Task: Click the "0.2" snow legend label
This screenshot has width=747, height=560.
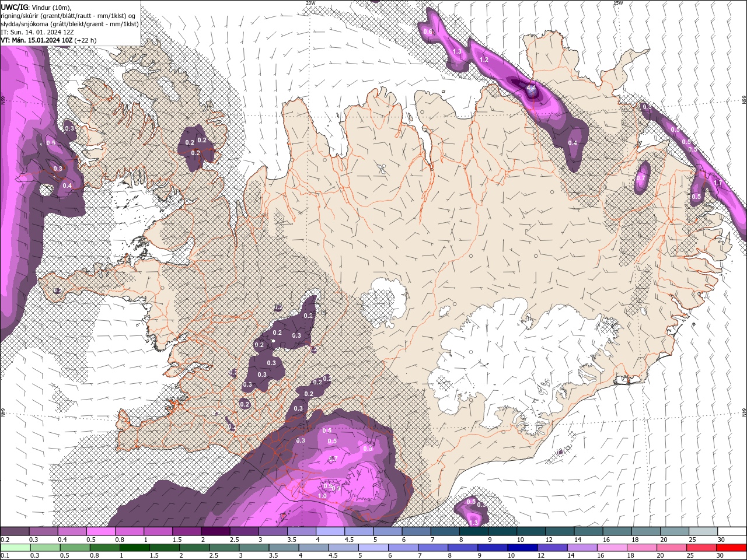Action: coord(5,540)
